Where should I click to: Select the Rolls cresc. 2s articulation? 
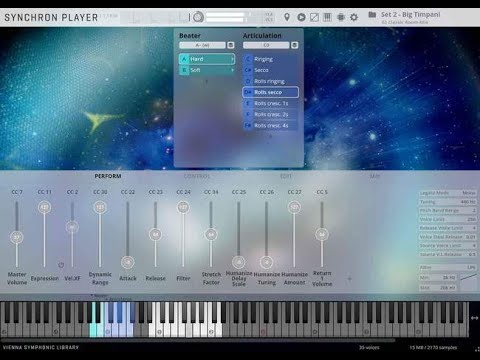point(270,114)
